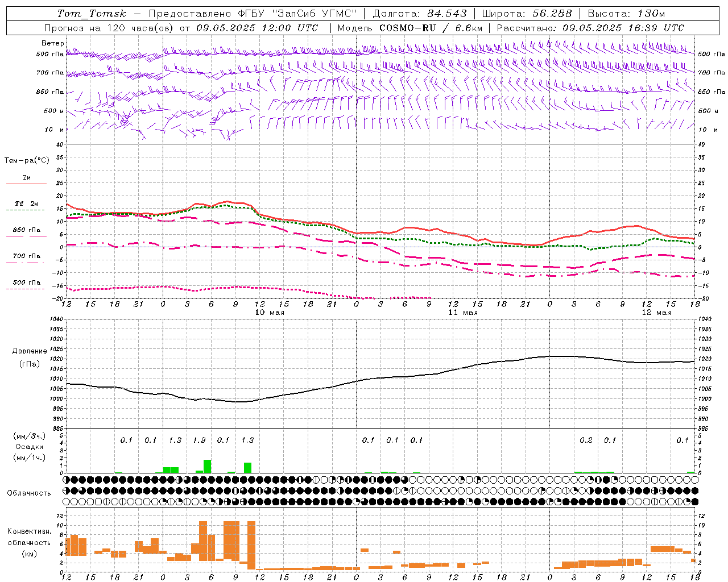728x582 pixels.
Task: Select the "Конвективн." convective cloud label
Action: [x=30, y=531]
